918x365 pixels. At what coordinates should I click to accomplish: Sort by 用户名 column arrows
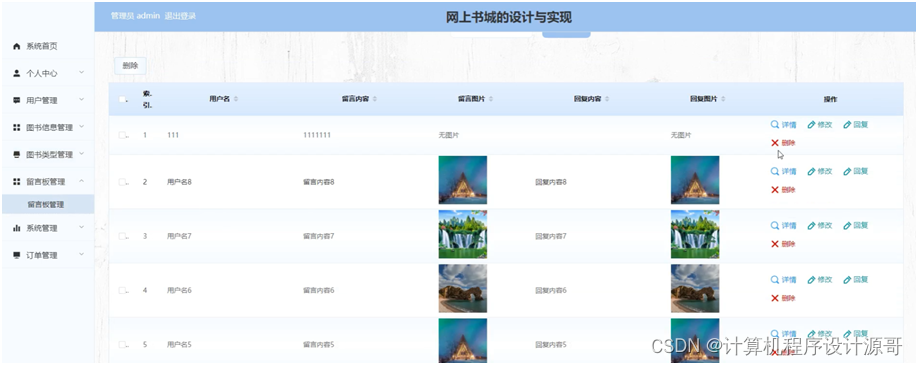pyautogui.click(x=236, y=99)
